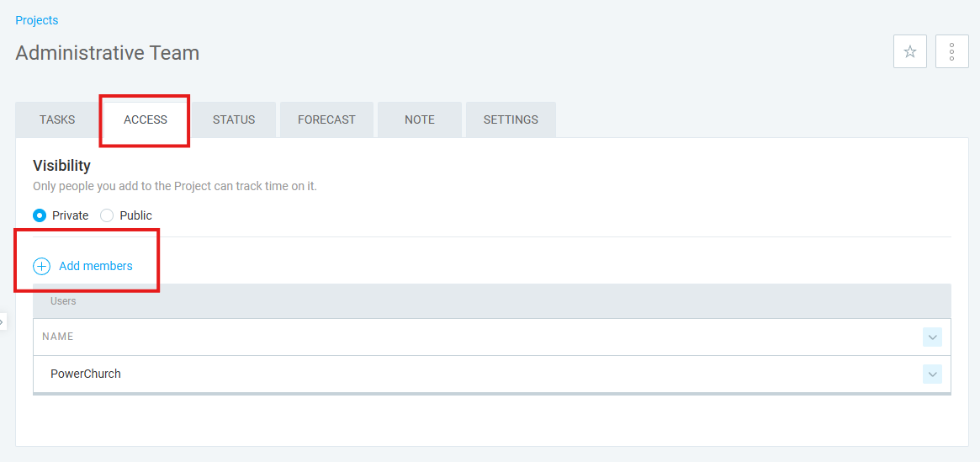Open the SETTINGS tab
Image resolution: width=980 pixels, height=462 pixels.
pos(511,120)
